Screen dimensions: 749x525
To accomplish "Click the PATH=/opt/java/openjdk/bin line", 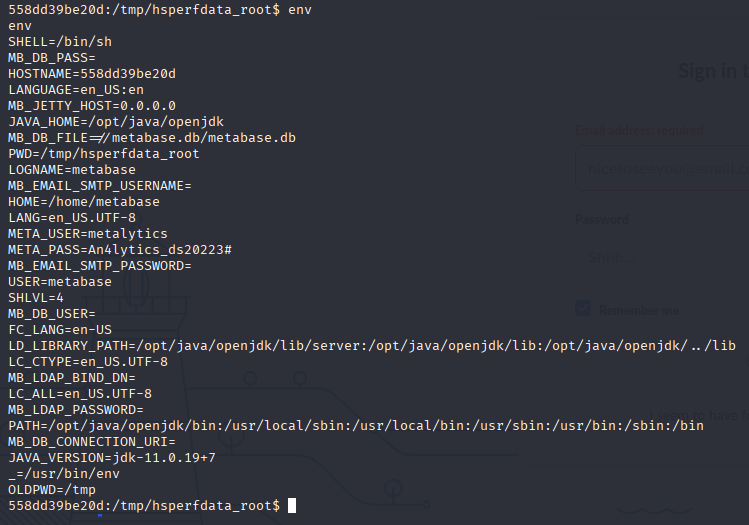I will (356, 426).
